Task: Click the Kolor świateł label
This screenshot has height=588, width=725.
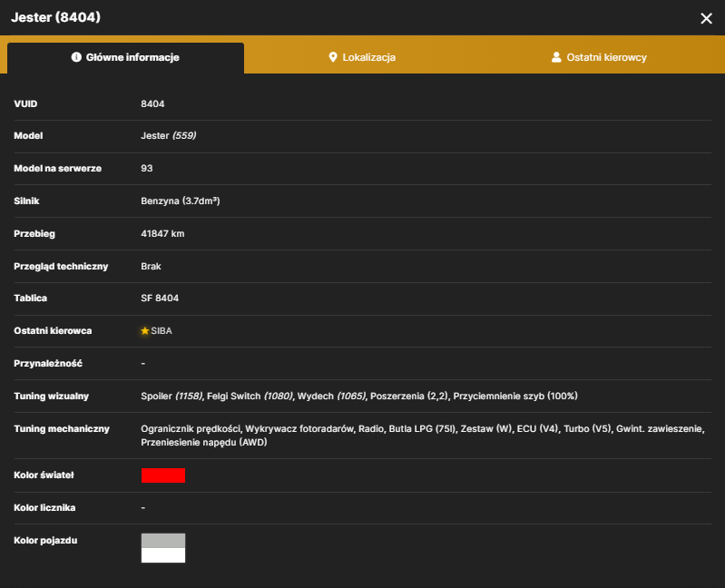Action: pos(44,475)
